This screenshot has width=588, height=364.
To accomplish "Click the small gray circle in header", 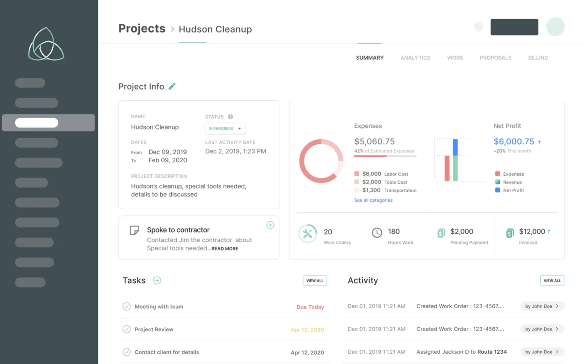I will coord(478,27).
